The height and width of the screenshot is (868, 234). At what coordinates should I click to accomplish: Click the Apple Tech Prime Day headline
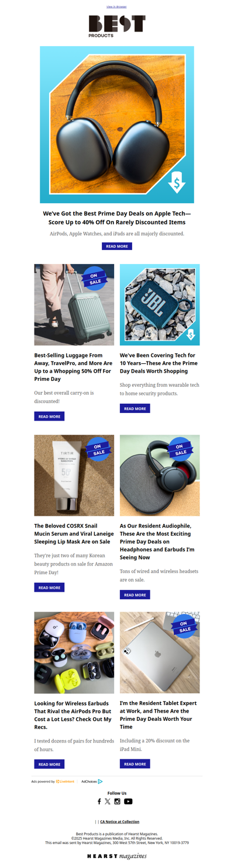(117, 218)
